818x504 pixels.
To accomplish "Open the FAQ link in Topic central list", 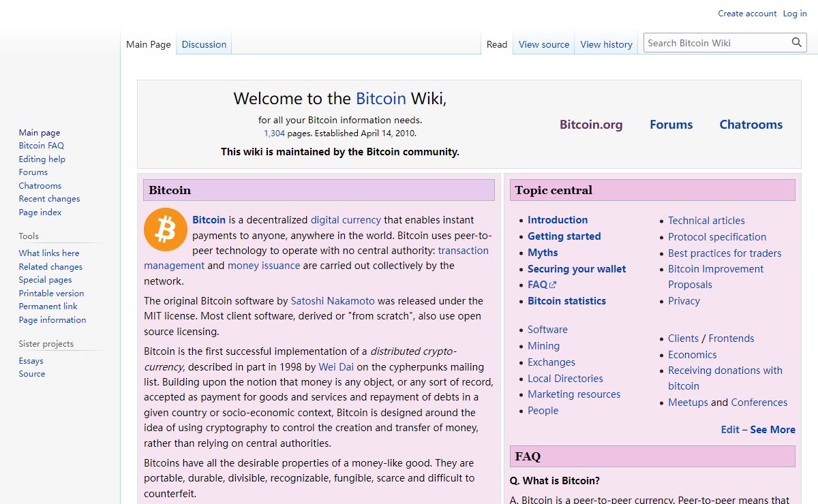I will tap(537, 285).
